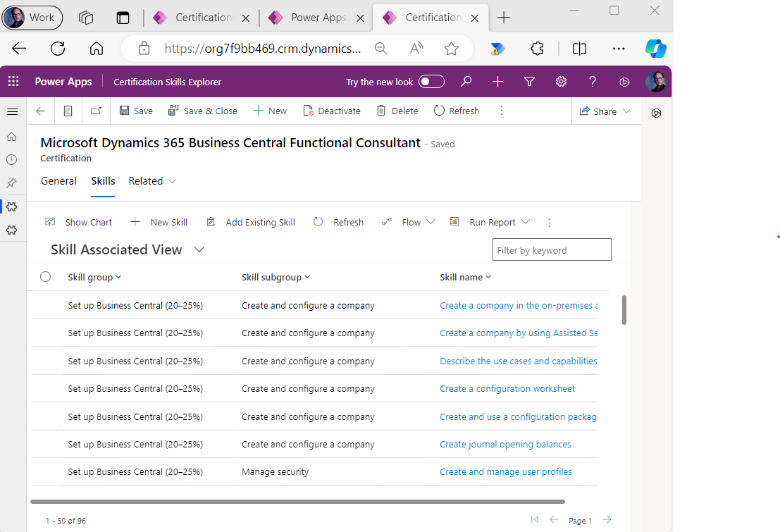Viewport: 780px width, 532px height.
Task: Open Create a company in the on-premises link
Action: (x=519, y=306)
